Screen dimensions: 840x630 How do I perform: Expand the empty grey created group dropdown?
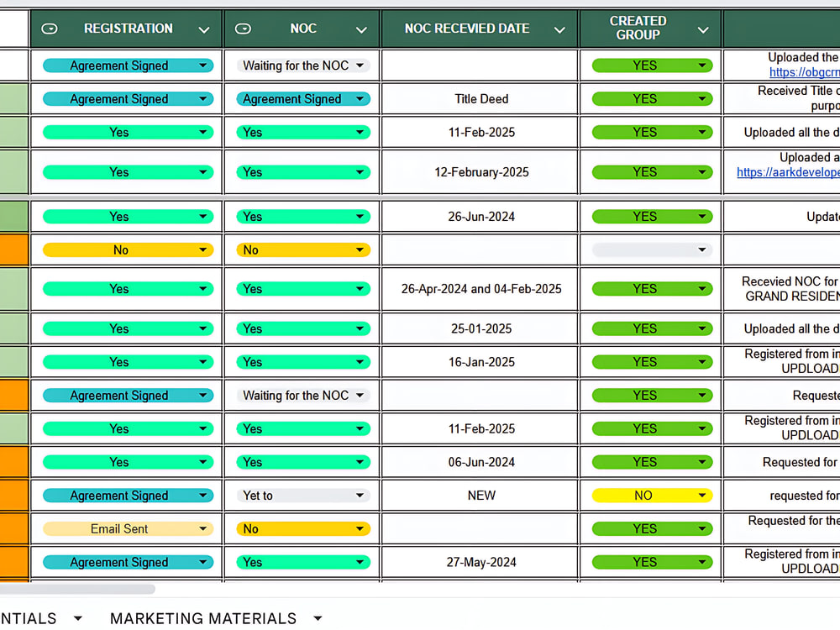click(x=652, y=249)
